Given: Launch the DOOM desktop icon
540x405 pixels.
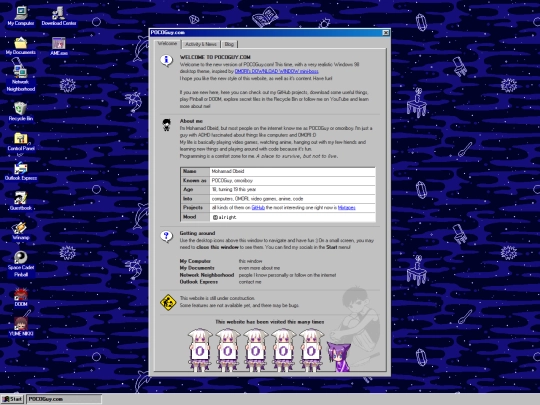Looking at the screenshot, I should tap(21, 297).
